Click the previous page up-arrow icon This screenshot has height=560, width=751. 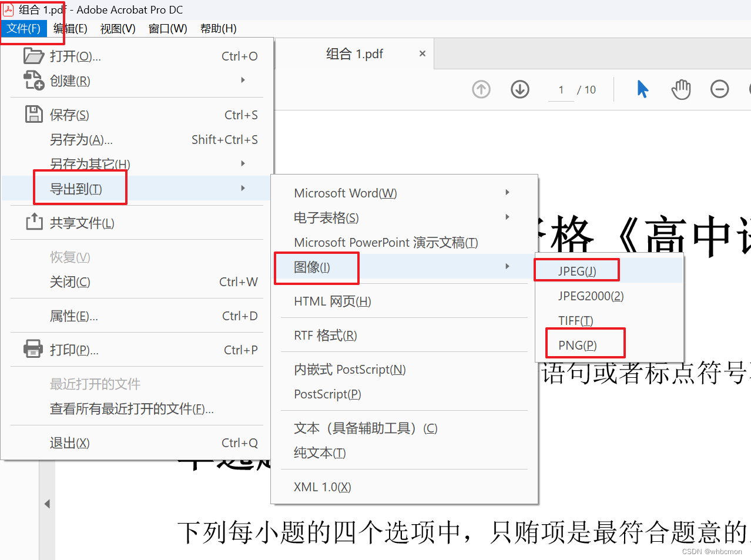481,89
